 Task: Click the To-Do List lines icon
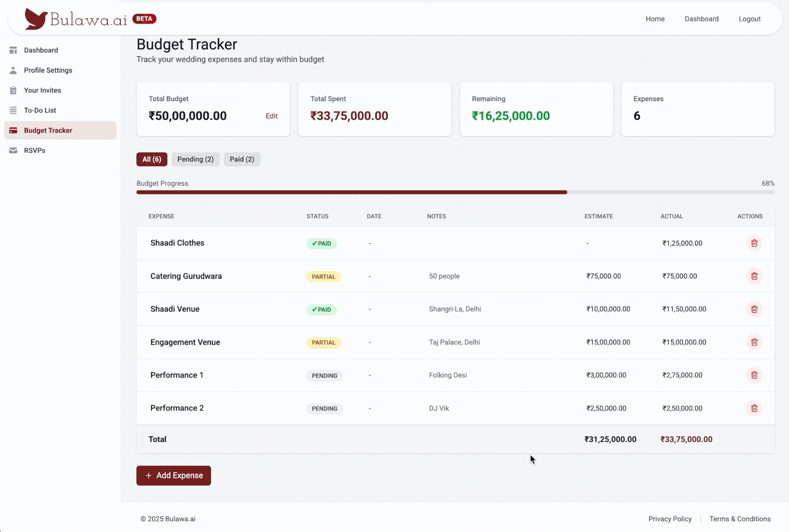(x=13, y=110)
